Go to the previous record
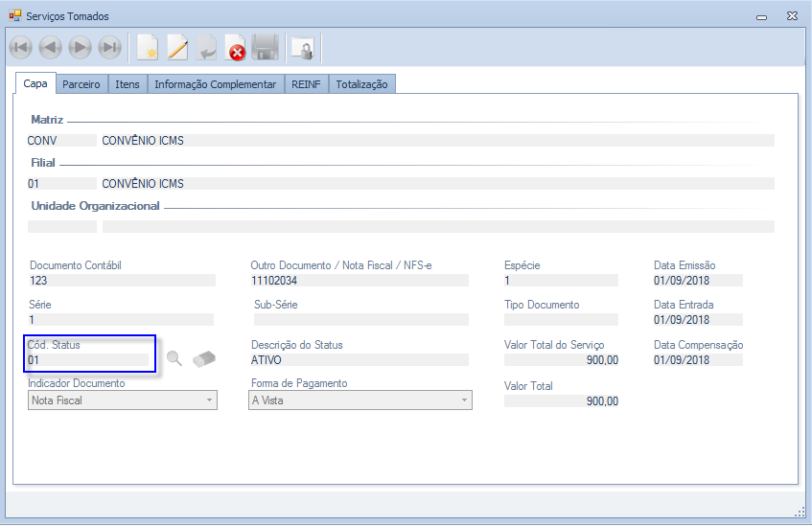This screenshot has width=812, height=526. (50, 47)
